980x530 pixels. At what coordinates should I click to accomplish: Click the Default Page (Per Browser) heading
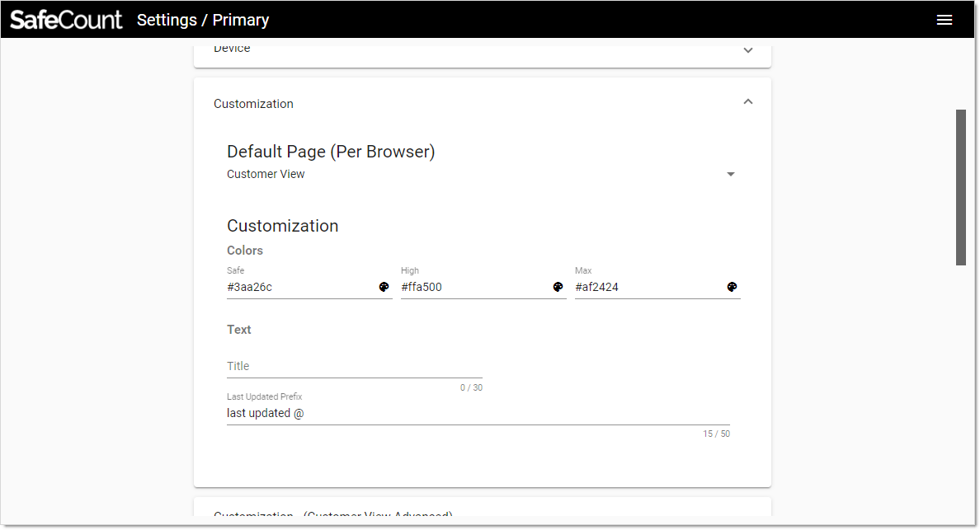click(331, 152)
